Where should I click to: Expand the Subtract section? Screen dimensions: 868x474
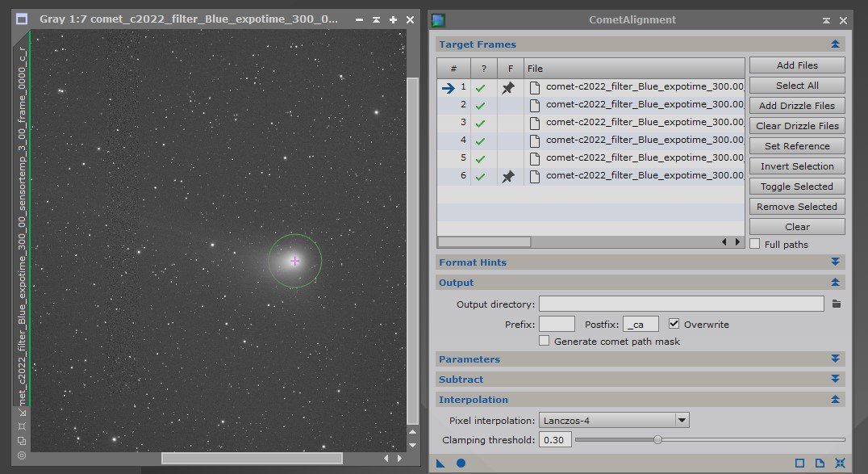tap(835, 379)
